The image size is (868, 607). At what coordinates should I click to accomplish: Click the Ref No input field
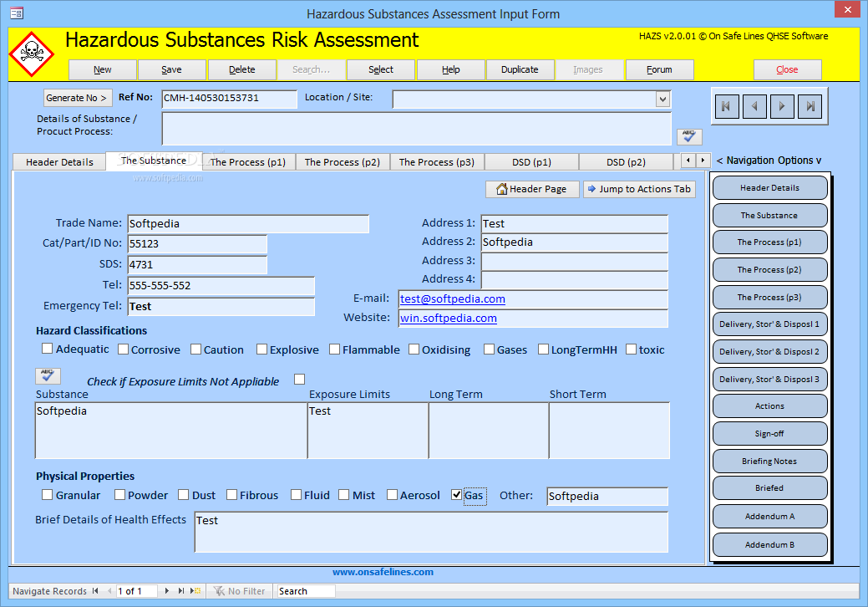click(x=229, y=99)
